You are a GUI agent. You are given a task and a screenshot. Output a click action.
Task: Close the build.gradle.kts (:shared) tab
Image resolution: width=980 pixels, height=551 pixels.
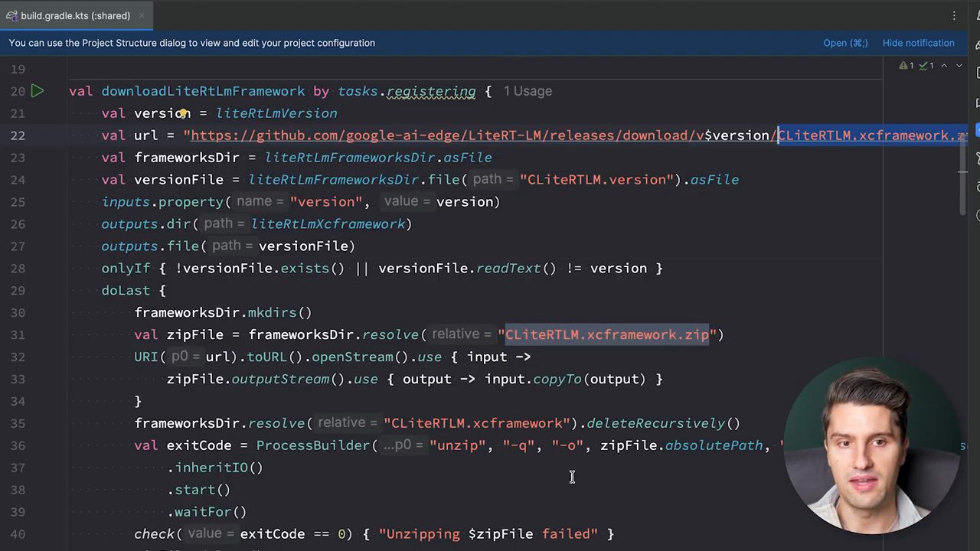(141, 15)
